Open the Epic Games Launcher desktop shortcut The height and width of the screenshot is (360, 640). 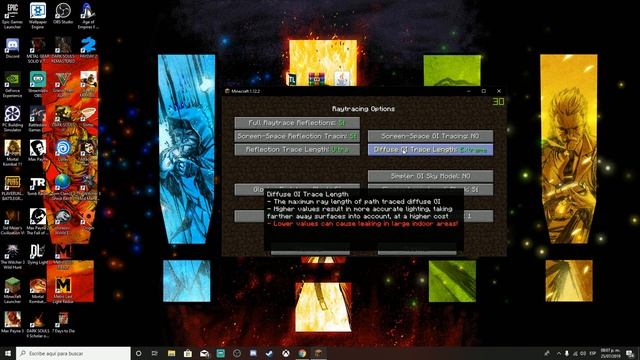[12, 16]
